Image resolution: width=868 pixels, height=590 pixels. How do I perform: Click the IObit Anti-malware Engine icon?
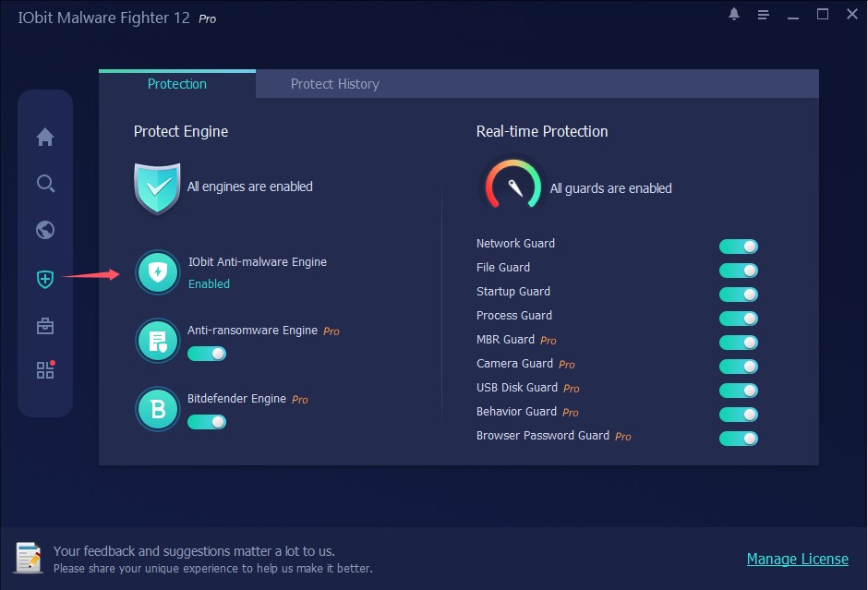158,272
